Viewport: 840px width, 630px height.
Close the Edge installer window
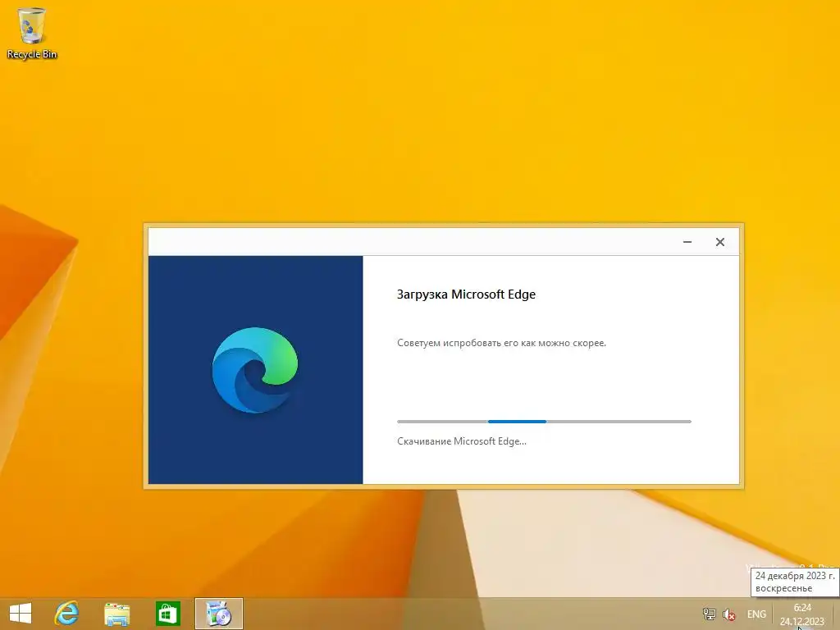click(720, 242)
